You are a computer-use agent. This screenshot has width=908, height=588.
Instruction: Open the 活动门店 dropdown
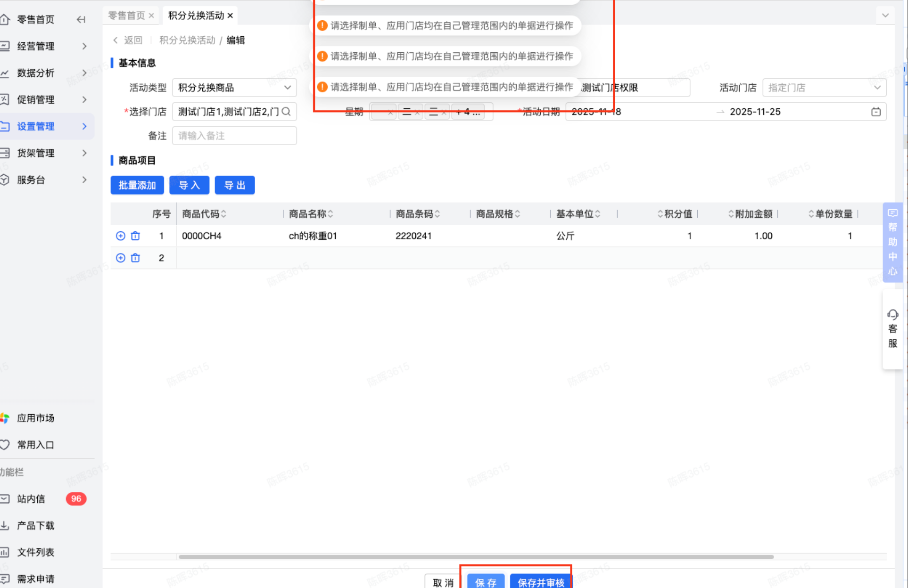point(824,88)
